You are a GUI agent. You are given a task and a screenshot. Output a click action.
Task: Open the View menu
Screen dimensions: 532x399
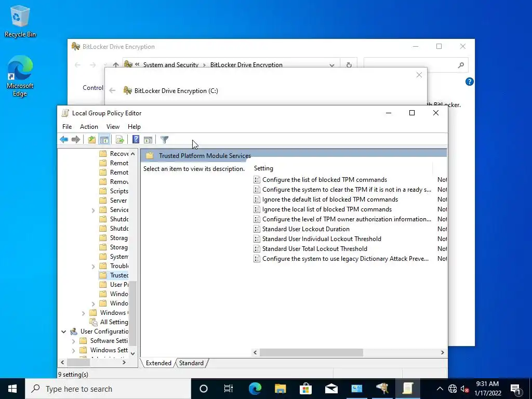113,127
